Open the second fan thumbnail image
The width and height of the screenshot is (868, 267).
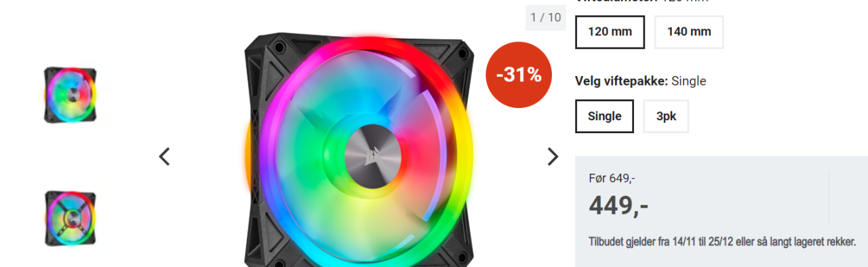(71, 218)
